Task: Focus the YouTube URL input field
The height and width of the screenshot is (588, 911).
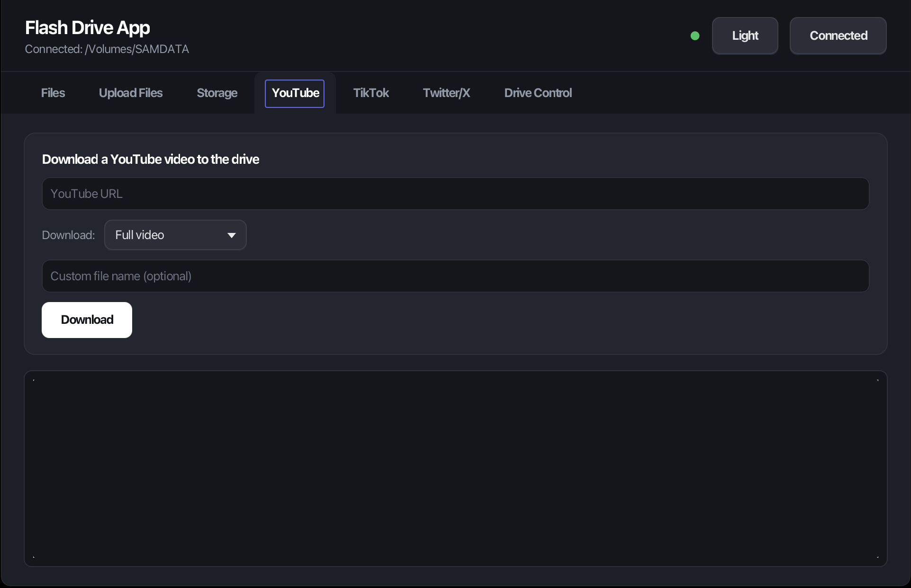Action: (x=455, y=194)
